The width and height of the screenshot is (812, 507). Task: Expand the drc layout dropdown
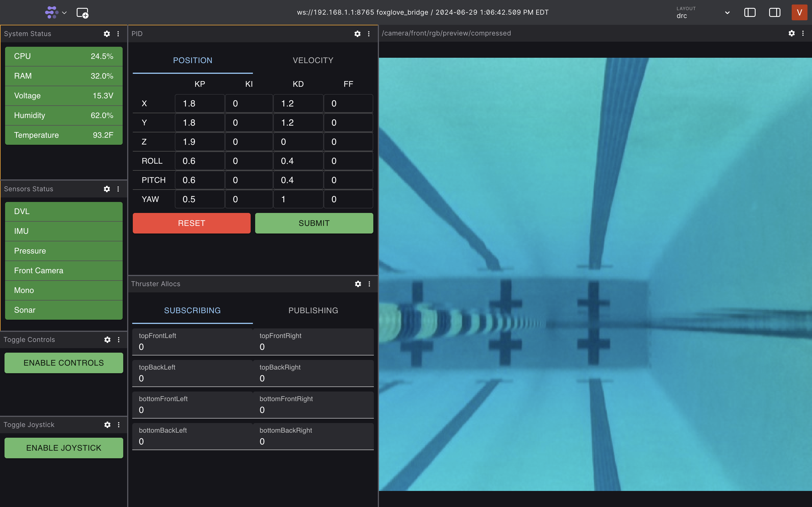tap(727, 13)
